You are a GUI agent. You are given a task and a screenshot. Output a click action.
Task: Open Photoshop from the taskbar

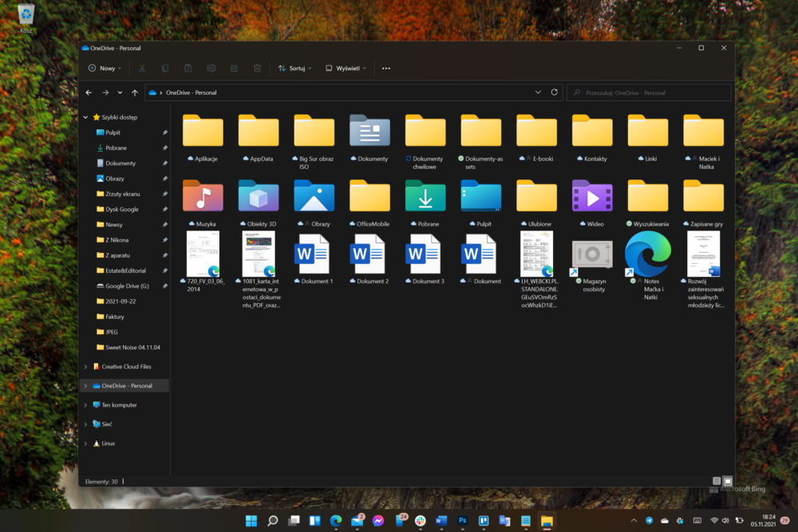(x=463, y=520)
